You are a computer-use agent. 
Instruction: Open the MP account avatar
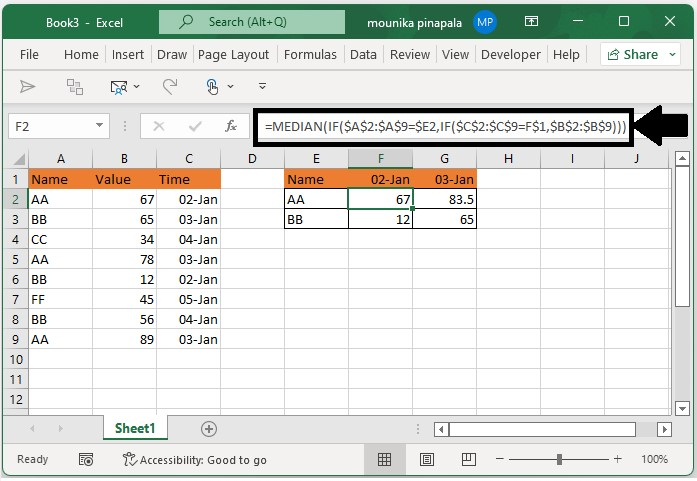click(x=485, y=22)
